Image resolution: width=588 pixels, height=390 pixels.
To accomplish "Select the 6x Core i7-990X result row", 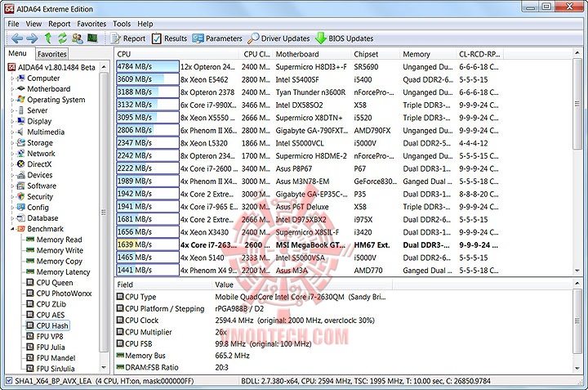I will [x=308, y=105].
